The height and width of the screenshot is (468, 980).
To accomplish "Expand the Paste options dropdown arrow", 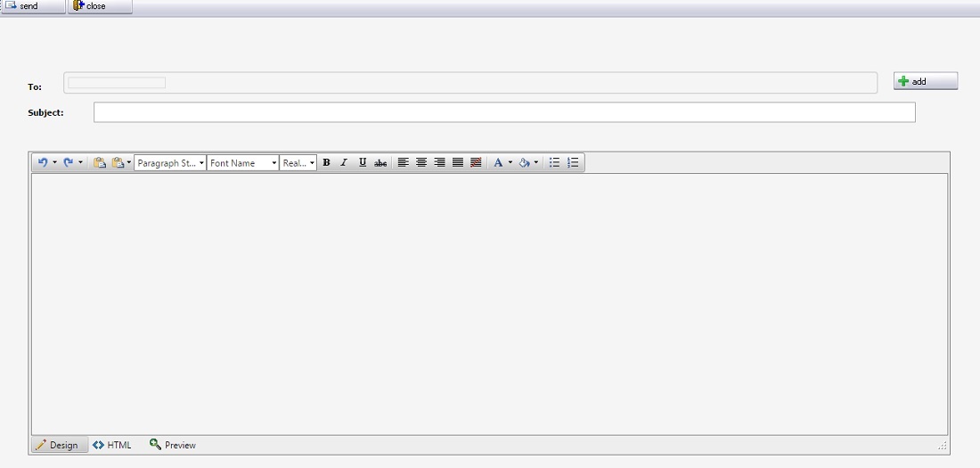I will point(129,162).
